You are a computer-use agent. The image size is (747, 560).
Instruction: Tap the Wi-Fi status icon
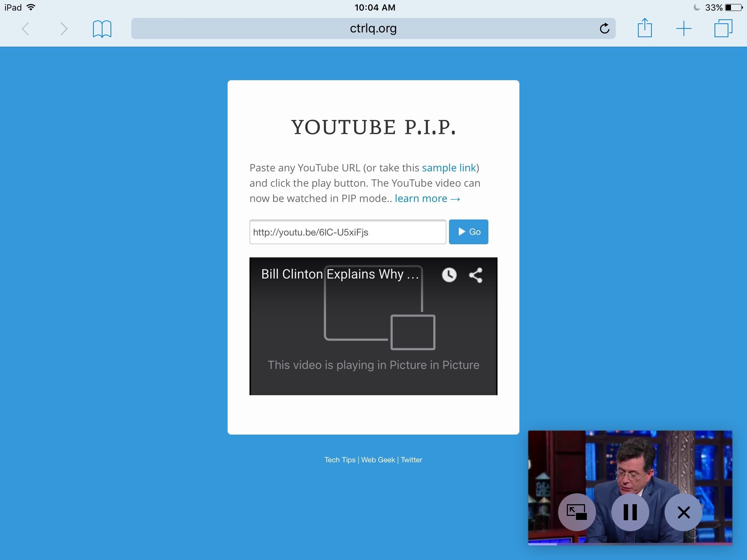coord(31,7)
